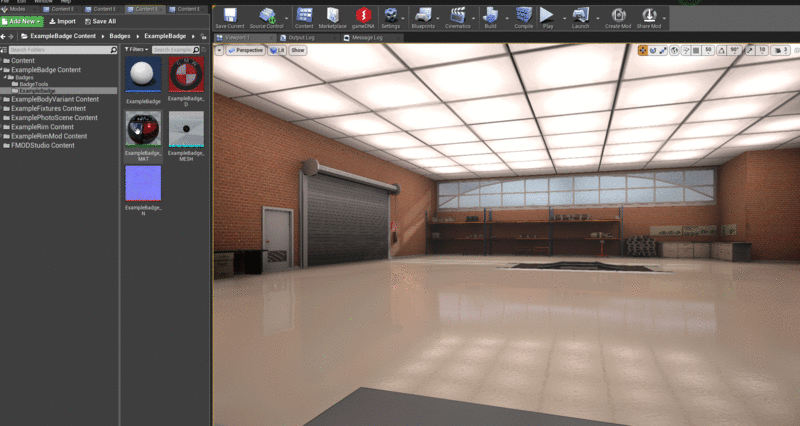This screenshot has height=426, width=800.
Task: Click the gameDNA toolbar icon
Action: [x=362, y=17]
